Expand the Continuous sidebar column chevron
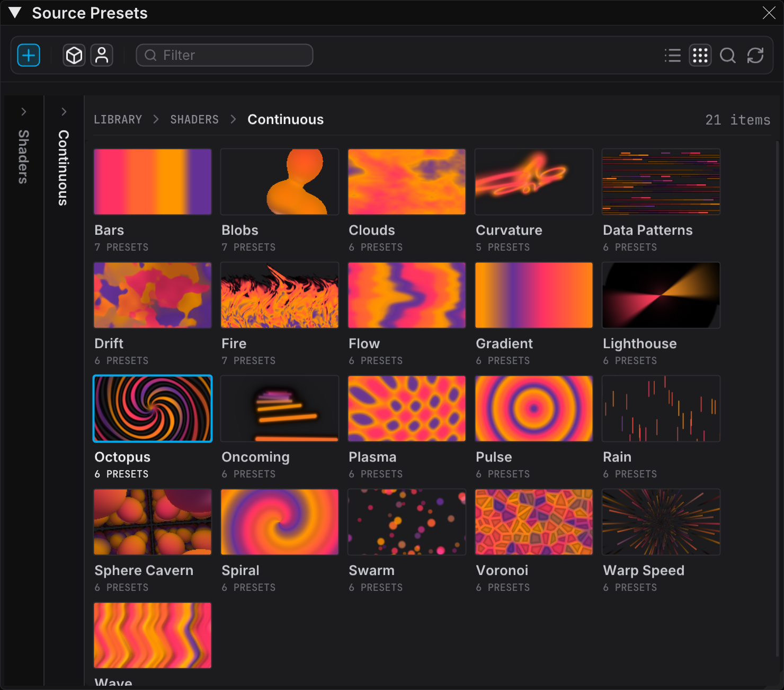The image size is (784, 690). point(64,111)
